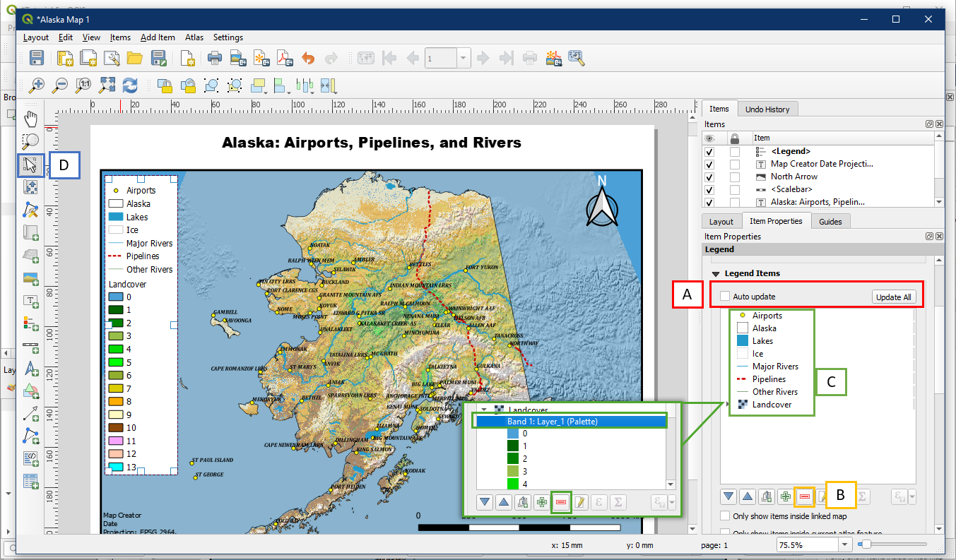Click the Update All button

coord(893,297)
